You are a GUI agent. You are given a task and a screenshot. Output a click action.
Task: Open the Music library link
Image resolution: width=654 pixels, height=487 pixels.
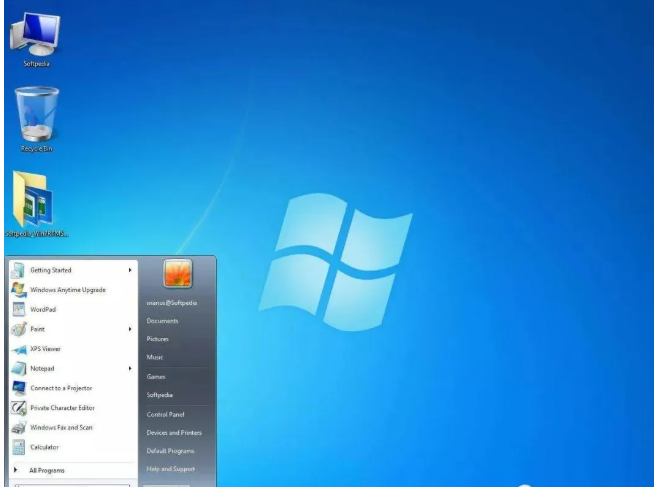[x=155, y=357]
